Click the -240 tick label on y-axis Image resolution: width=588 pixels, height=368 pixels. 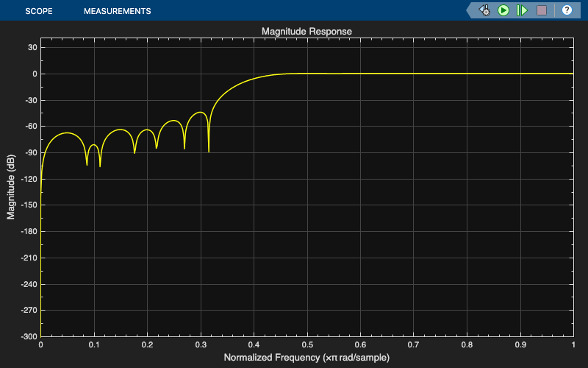coord(29,284)
